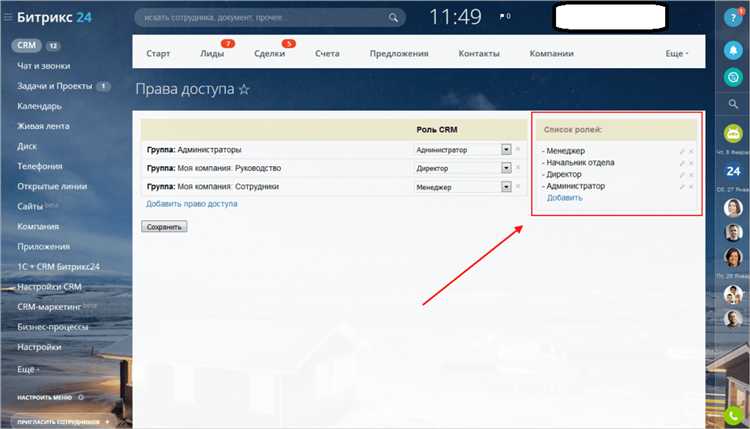Open the notifications bell icon
The width and height of the screenshot is (750, 429).
pyautogui.click(x=733, y=50)
